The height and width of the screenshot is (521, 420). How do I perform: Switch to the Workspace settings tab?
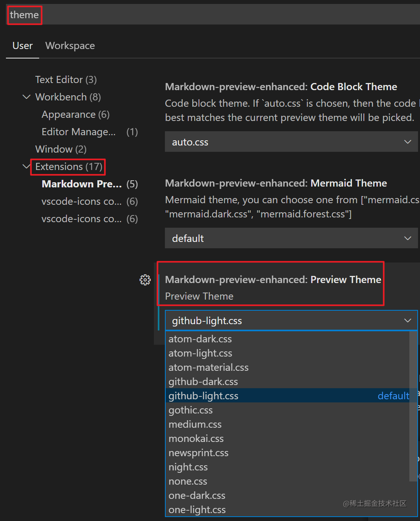click(70, 46)
